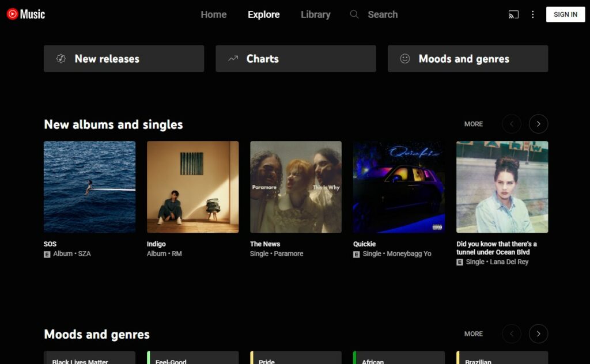Click the previous arrow beside Moods and genres
The image size is (590, 364).
point(511,333)
